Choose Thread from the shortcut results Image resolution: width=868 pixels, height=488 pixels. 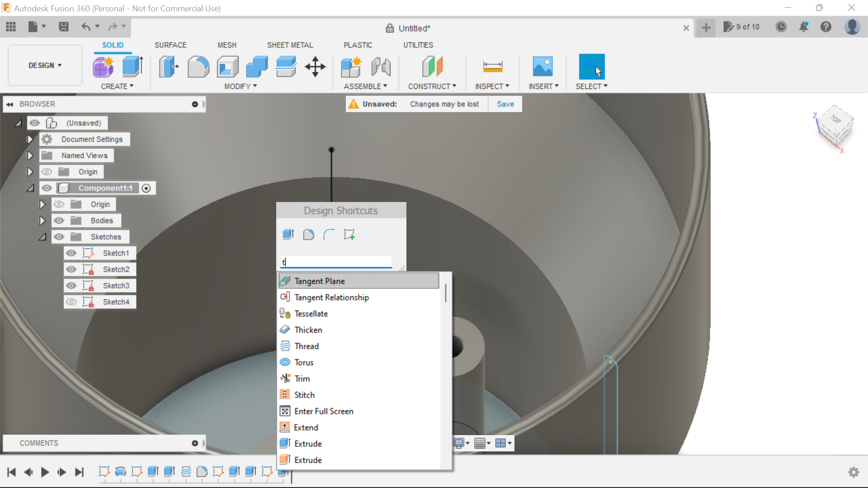click(x=359, y=346)
